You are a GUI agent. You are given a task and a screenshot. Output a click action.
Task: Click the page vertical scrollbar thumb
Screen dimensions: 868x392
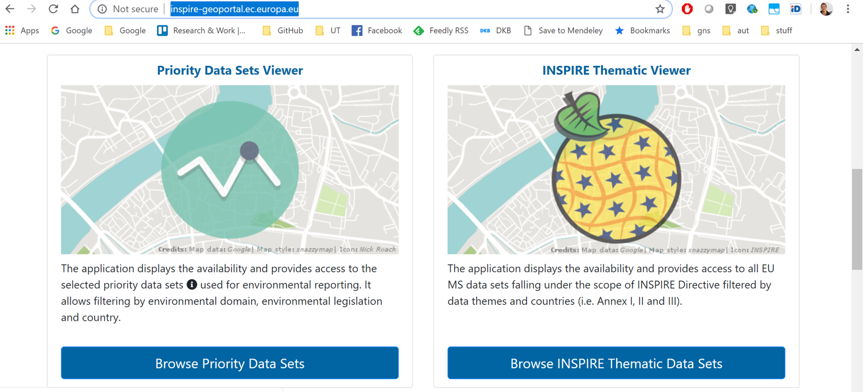point(857,220)
